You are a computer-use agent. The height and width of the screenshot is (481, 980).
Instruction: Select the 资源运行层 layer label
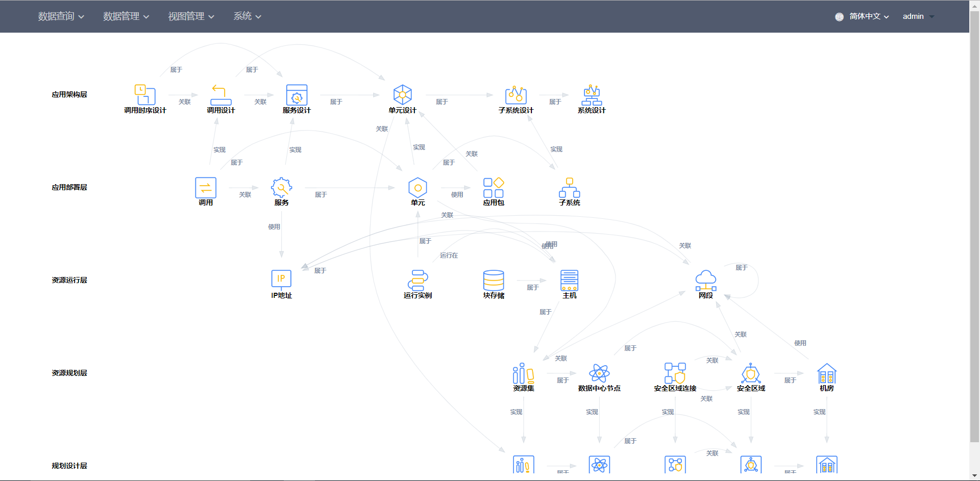(69, 280)
